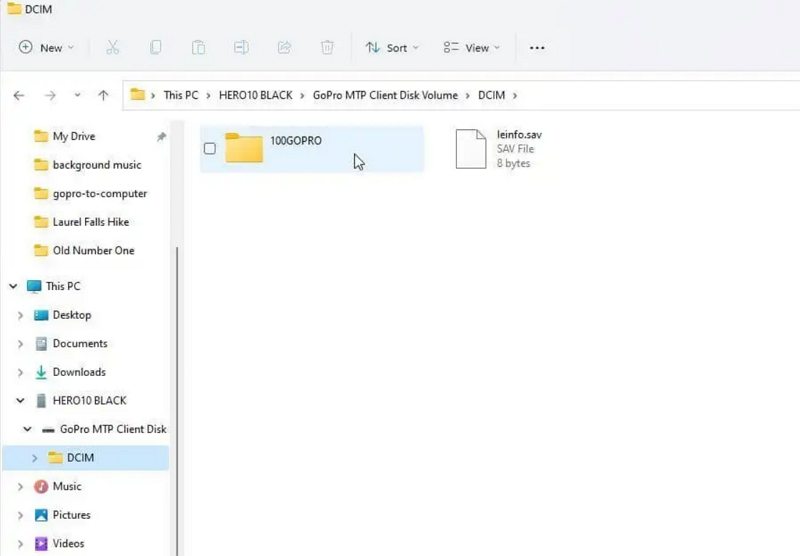Open the Sort dropdown menu

[x=392, y=48]
